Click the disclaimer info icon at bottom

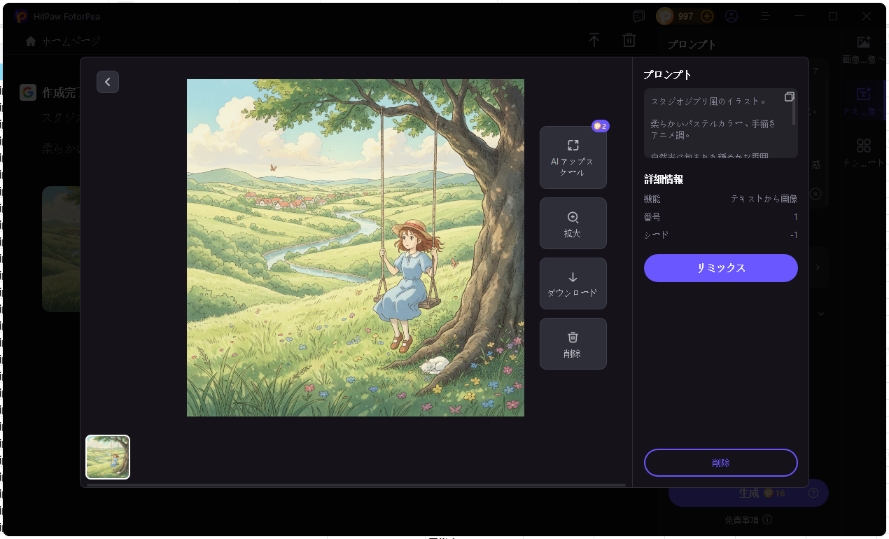click(x=767, y=520)
